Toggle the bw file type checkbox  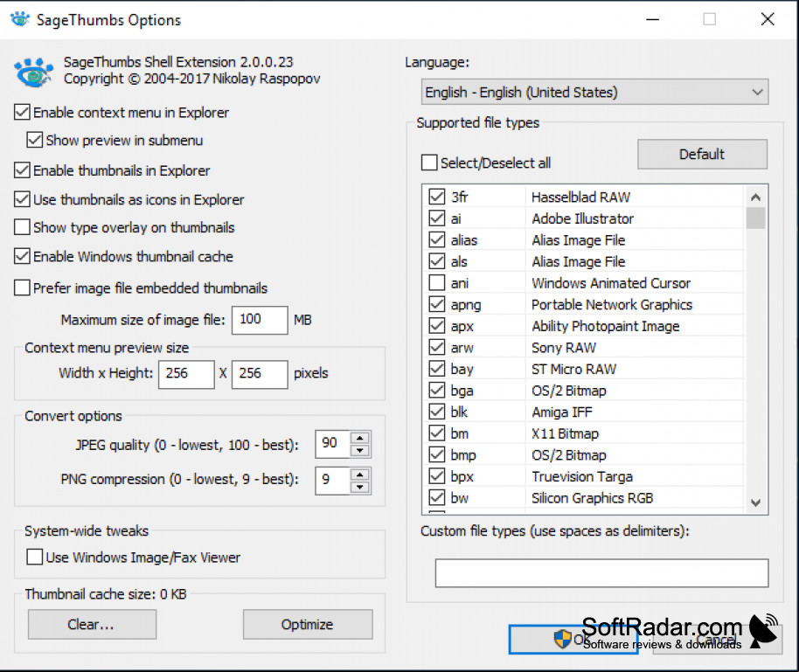click(437, 498)
